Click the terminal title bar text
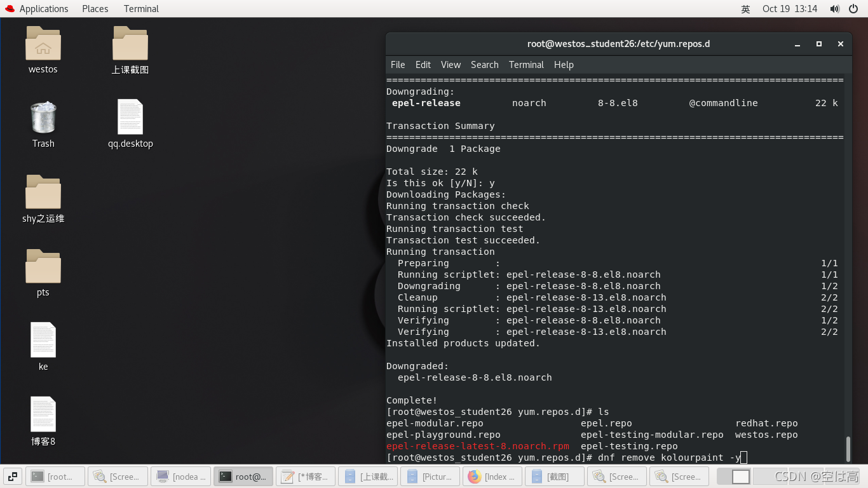This screenshot has width=868, height=488. click(x=618, y=44)
